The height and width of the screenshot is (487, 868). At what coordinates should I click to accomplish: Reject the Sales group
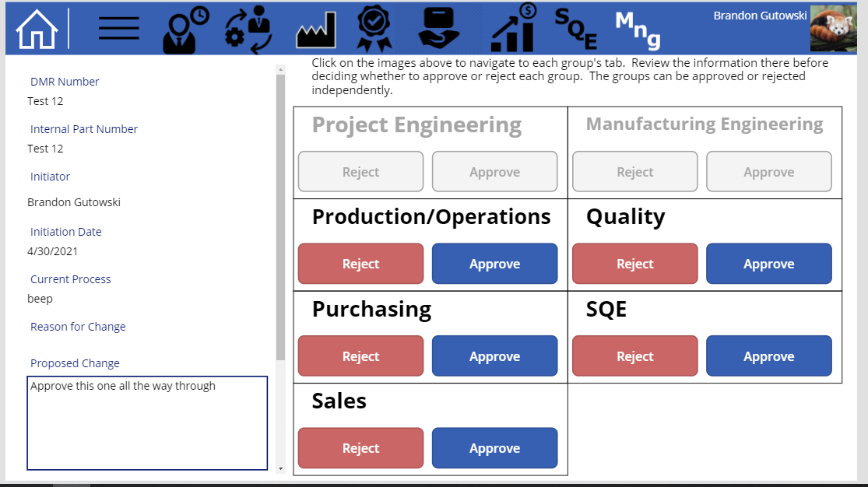coord(360,448)
